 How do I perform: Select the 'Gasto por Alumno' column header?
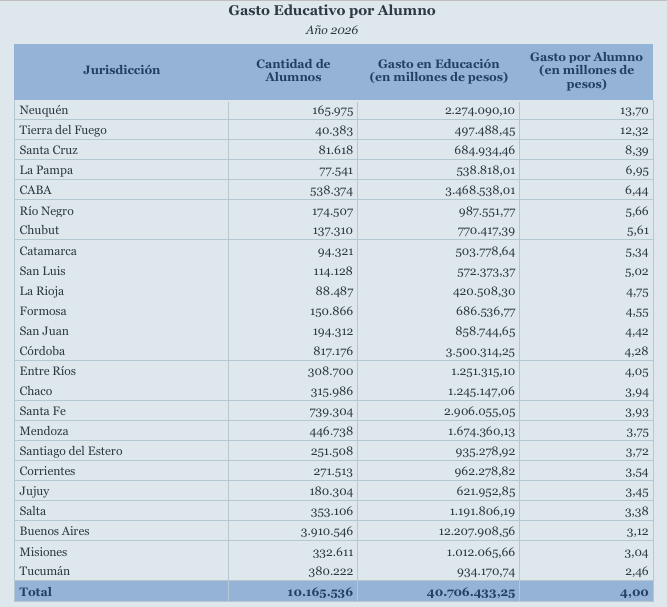586,71
